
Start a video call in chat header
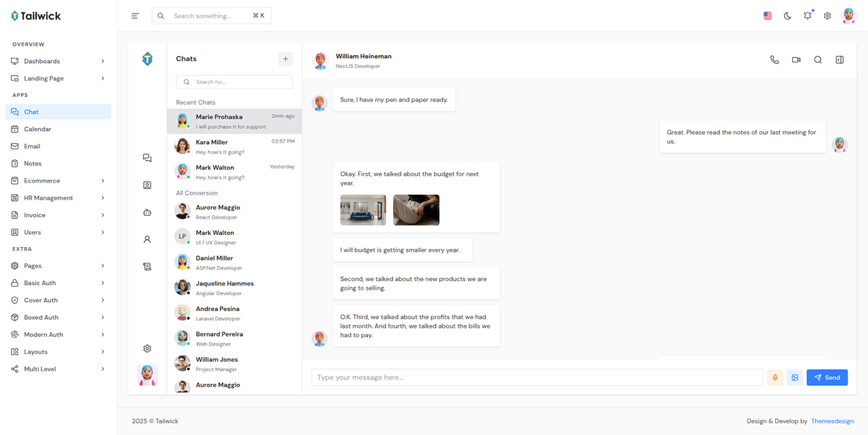tap(796, 60)
